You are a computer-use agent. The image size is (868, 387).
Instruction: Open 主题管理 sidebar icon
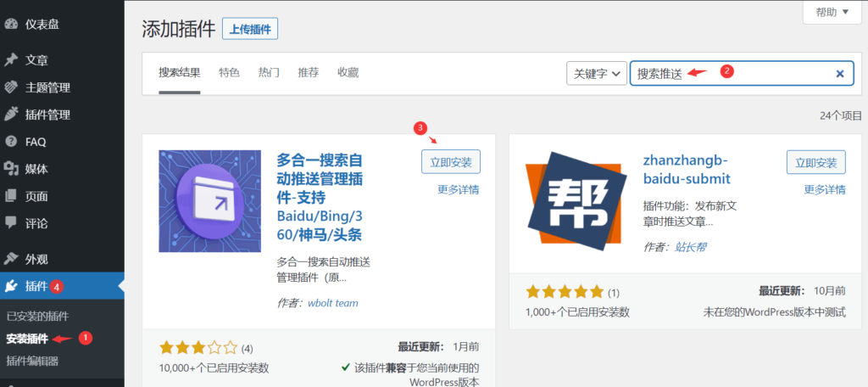(11, 87)
